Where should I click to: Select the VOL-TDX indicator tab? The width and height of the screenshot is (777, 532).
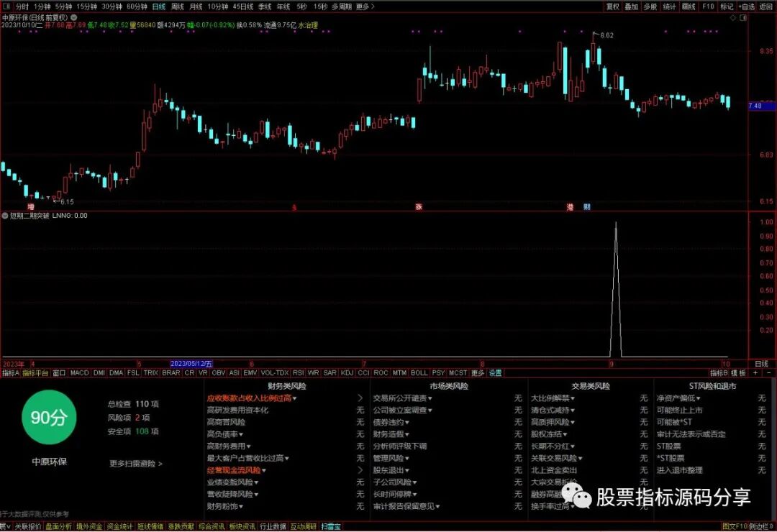tap(275, 372)
